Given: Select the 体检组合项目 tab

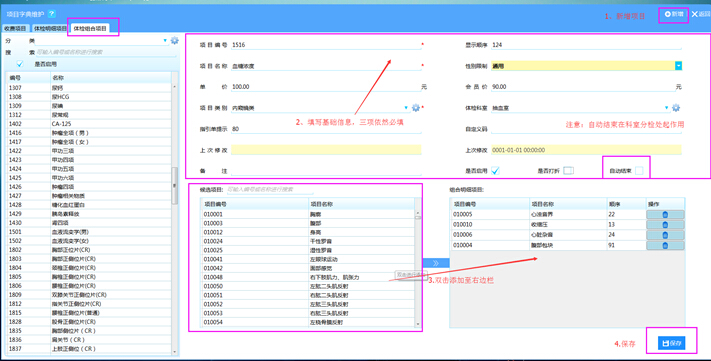Looking at the screenshot, I should (90, 29).
